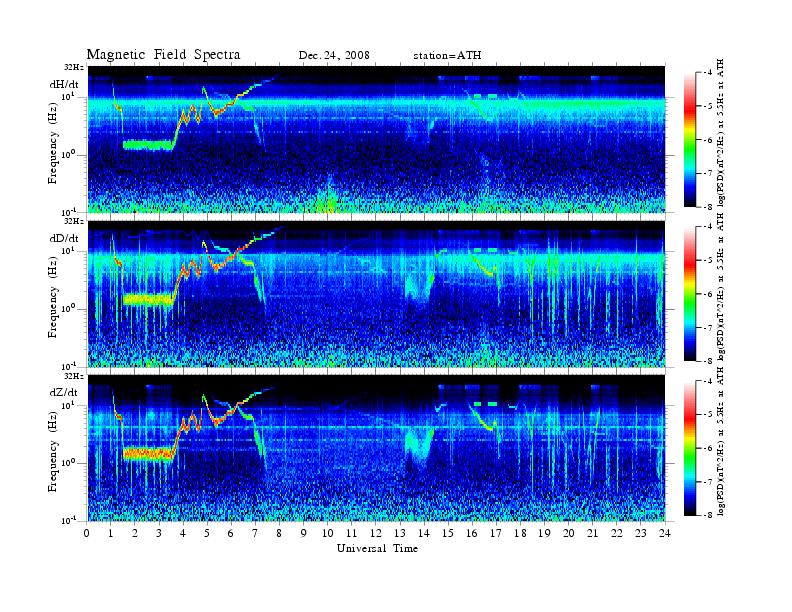Click the "-4" tick on the dH/dt colorbar

(708, 72)
